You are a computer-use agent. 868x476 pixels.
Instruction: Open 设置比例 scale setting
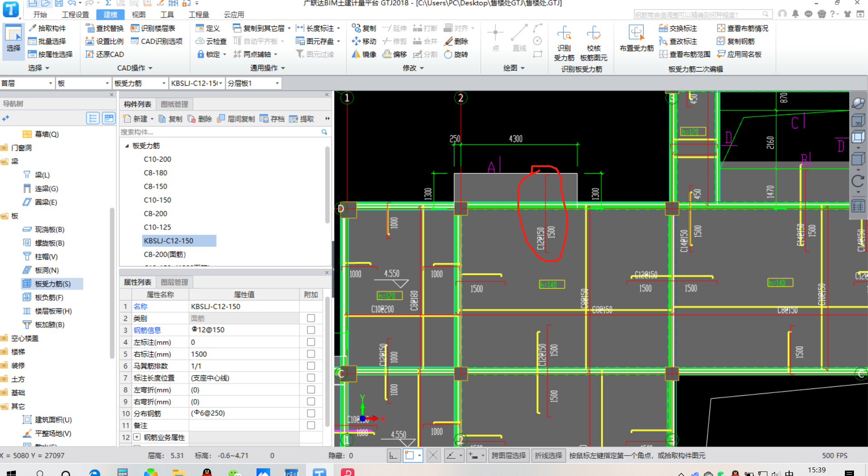pyautogui.click(x=105, y=41)
